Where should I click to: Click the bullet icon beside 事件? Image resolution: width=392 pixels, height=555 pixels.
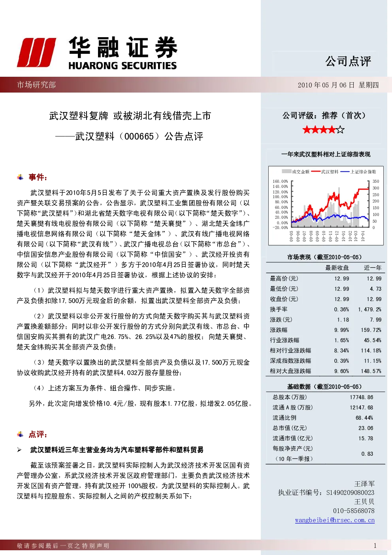coord(20,177)
